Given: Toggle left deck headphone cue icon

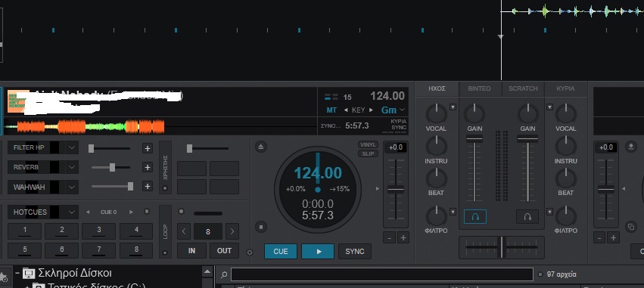Looking at the screenshot, I should 475,217.
